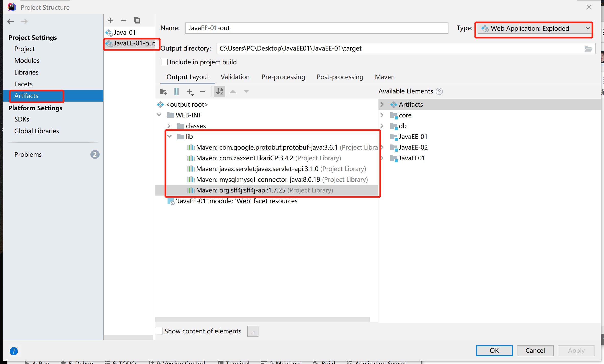Enable Include in project build checkbox
The width and height of the screenshot is (604, 364).
[164, 62]
